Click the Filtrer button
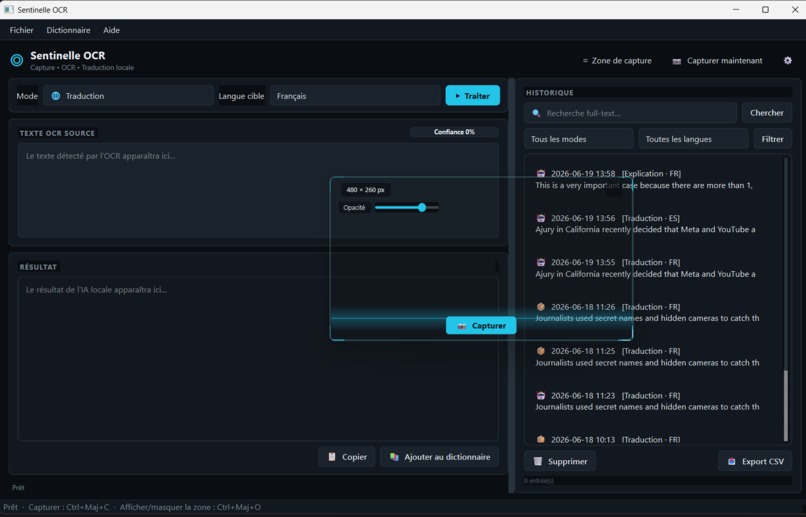 773,139
